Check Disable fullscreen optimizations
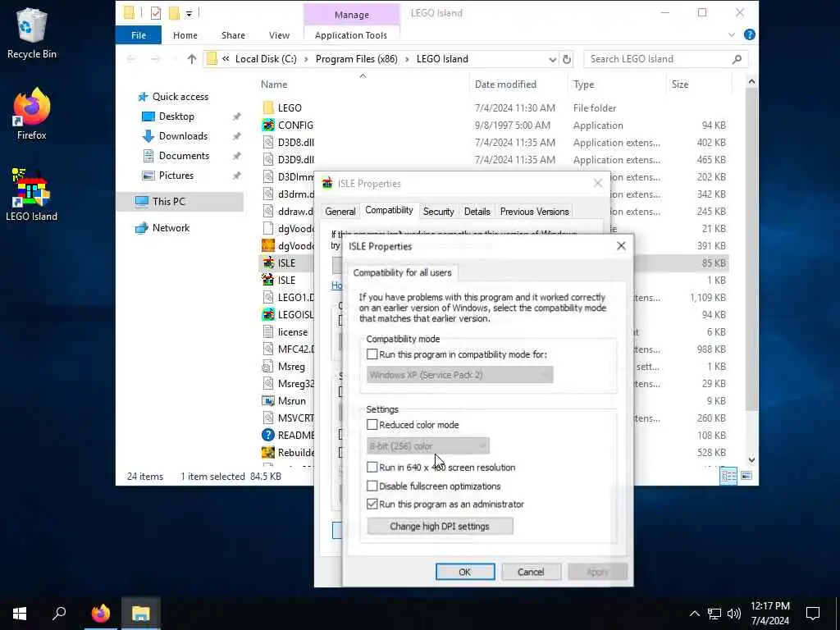 [x=372, y=486]
